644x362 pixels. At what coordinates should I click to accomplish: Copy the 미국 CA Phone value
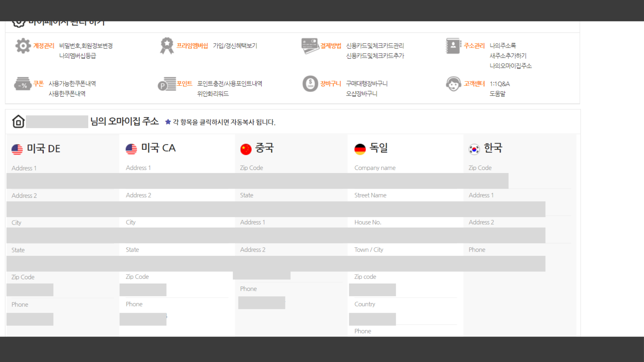(x=143, y=319)
